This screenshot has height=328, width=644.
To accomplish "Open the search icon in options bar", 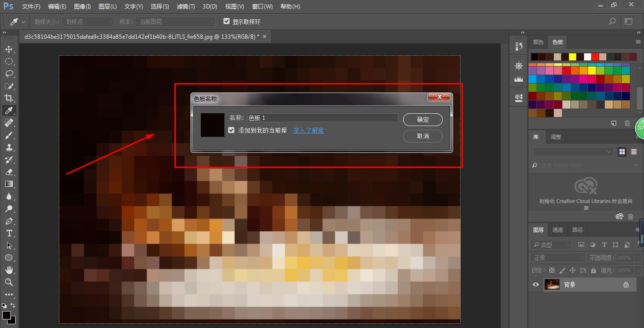I will click(x=612, y=22).
